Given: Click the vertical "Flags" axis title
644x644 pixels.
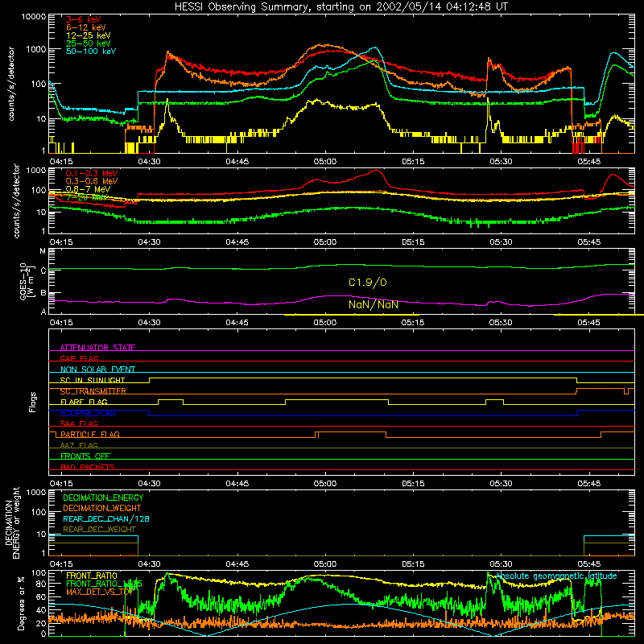Looking at the screenshot, I should tap(32, 402).
